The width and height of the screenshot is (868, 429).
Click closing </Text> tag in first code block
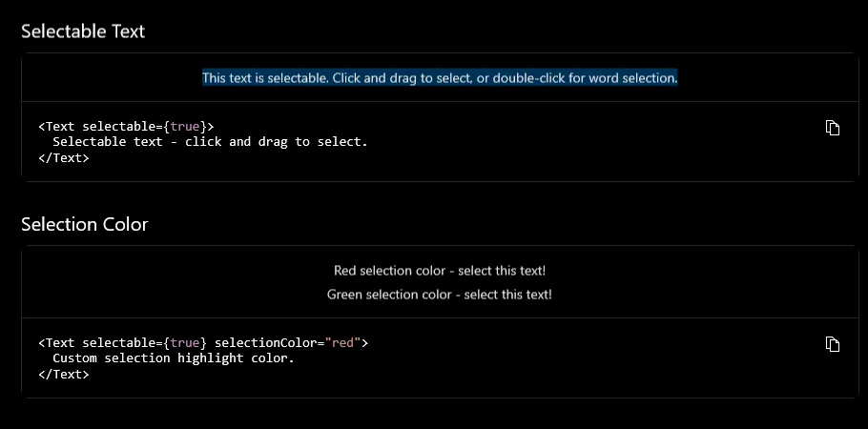point(64,158)
